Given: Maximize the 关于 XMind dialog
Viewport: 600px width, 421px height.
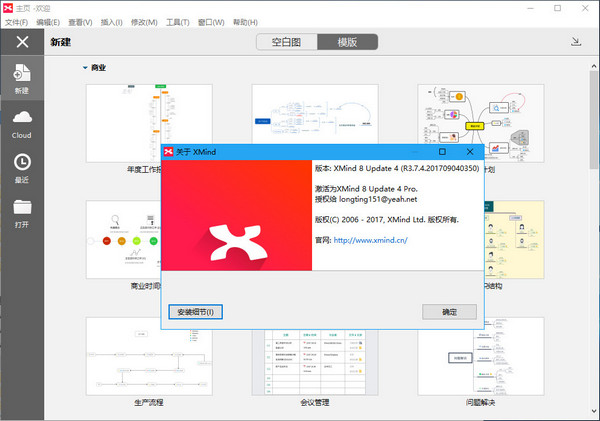Looking at the screenshot, I should click(442, 152).
